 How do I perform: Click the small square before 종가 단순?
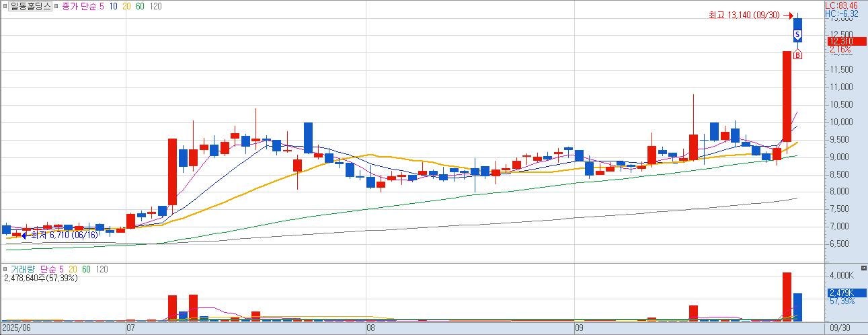click(56, 6)
